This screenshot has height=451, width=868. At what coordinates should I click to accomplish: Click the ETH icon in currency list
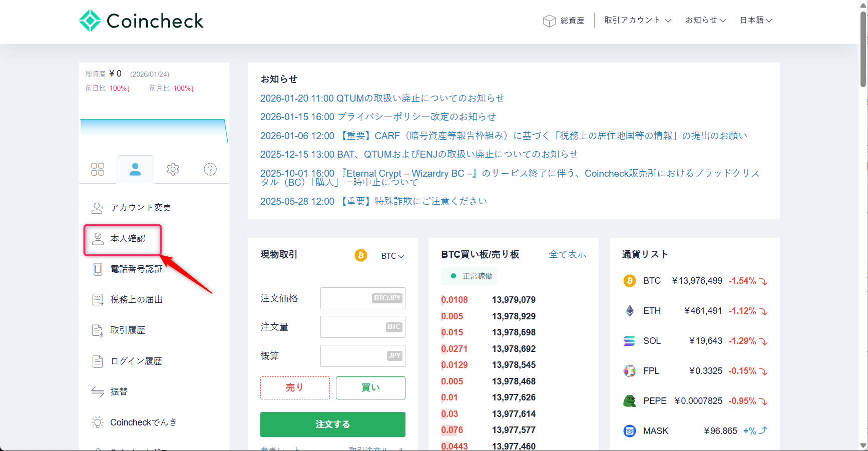point(629,310)
